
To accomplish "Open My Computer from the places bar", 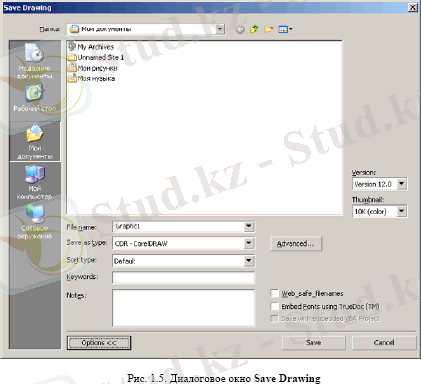I will point(35,182).
